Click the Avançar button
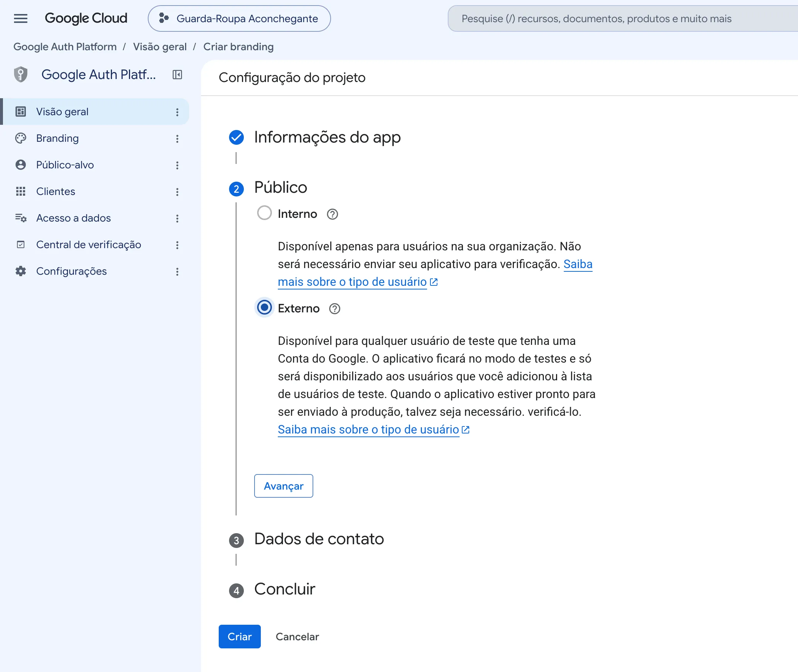This screenshot has width=798, height=672. 283,486
